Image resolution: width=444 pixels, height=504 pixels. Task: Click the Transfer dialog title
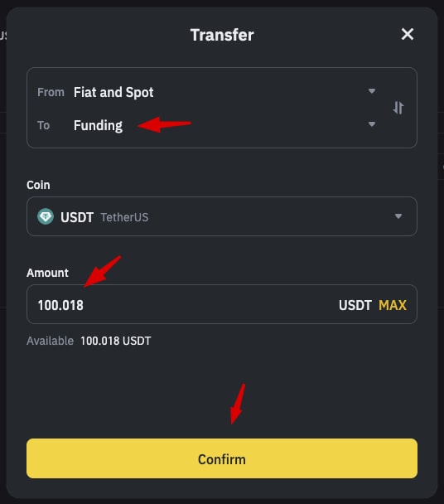[222, 35]
